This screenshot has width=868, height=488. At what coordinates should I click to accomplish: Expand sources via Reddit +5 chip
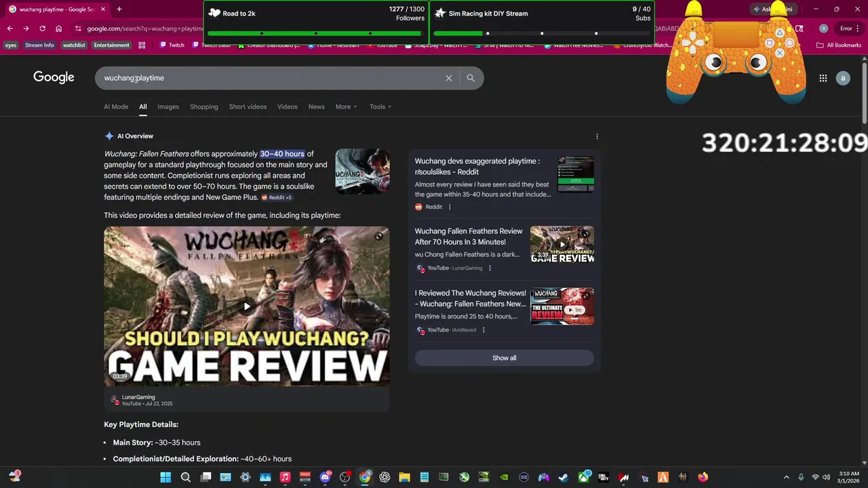[x=277, y=197]
